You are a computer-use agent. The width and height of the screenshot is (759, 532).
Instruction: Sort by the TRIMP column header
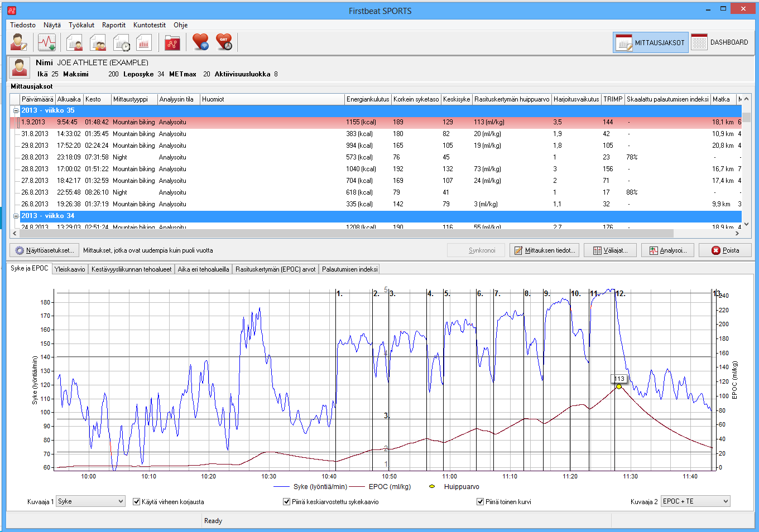point(613,99)
